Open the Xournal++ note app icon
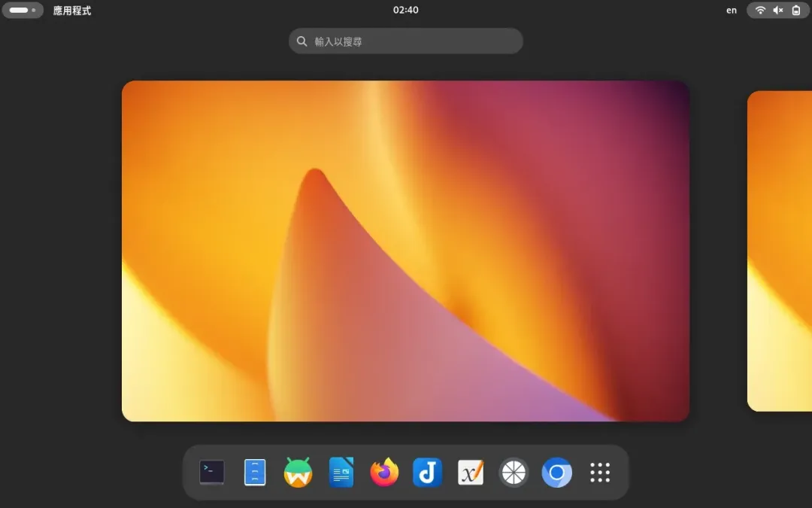 point(471,472)
